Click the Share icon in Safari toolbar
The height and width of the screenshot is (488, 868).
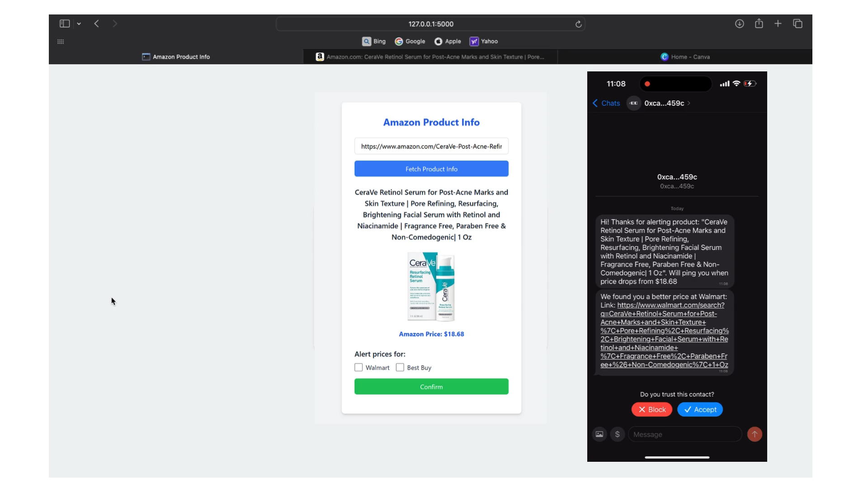759,23
